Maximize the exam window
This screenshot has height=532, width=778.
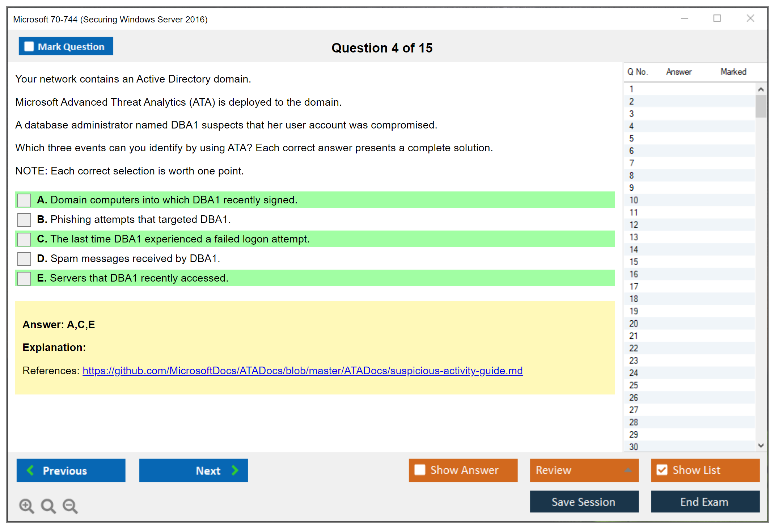click(x=717, y=18)
